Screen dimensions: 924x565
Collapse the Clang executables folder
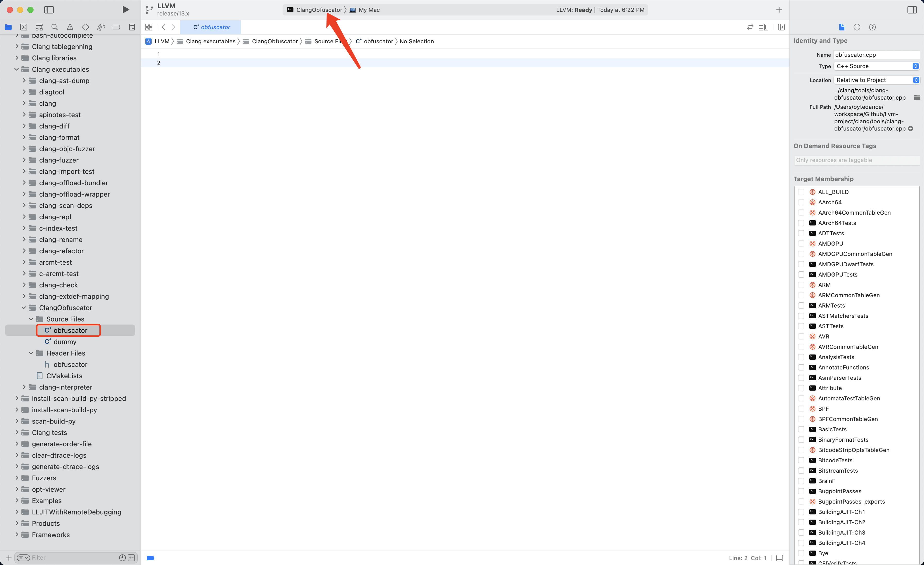coord(16,69)
